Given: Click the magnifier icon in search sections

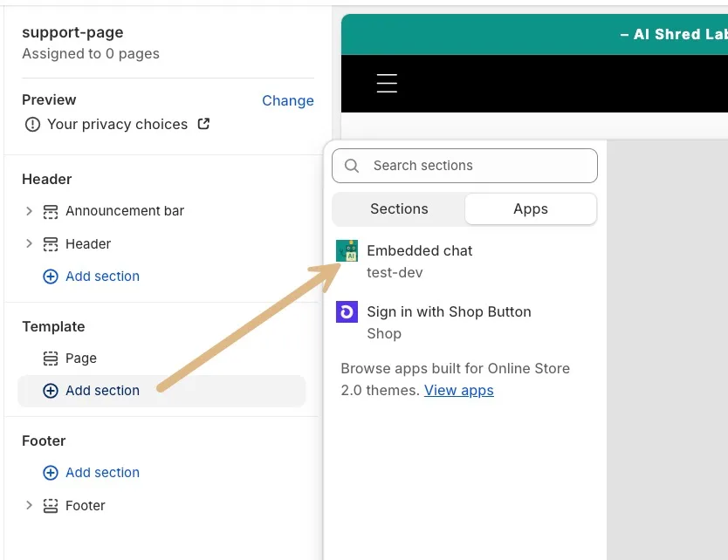Looking at the screenshot, I should 352,166.
